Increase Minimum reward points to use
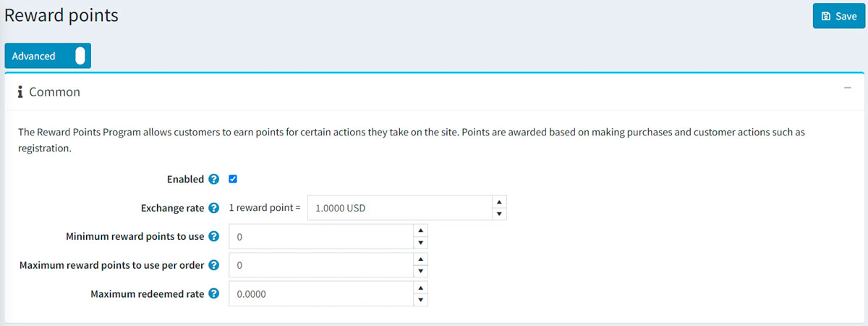Screen dimensions: 868x326 click(x=420, y=230)
